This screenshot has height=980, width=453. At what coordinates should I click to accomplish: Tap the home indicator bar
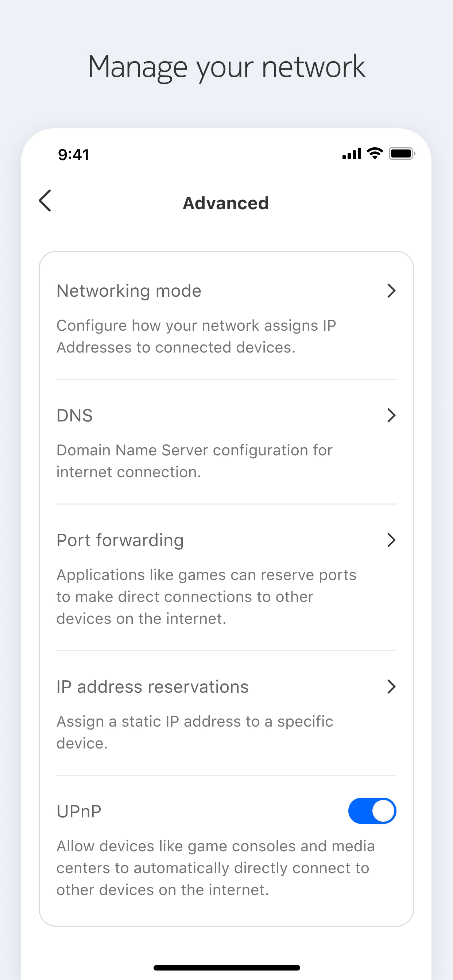pyautogui.click(x=226, y=968)
